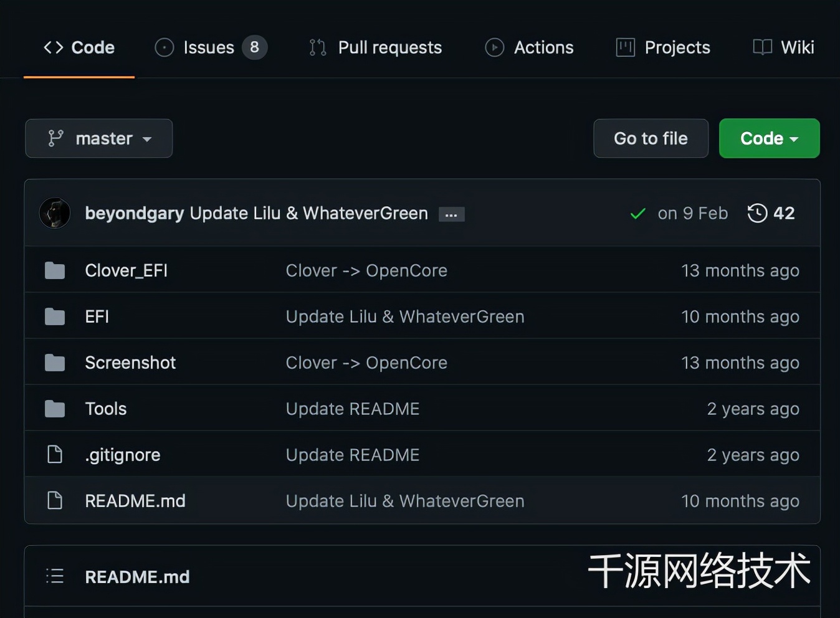
Task: Open the Projects tab
Action: 663,47
